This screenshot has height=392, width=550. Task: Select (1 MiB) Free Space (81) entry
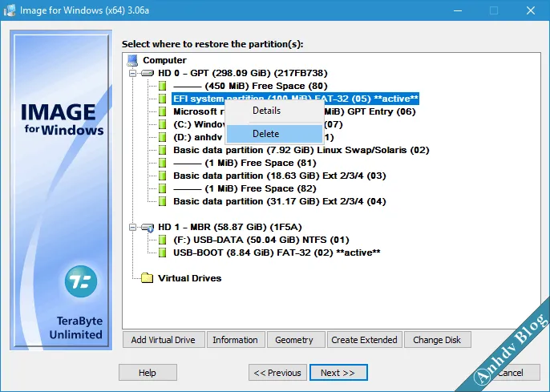(245, 163)
